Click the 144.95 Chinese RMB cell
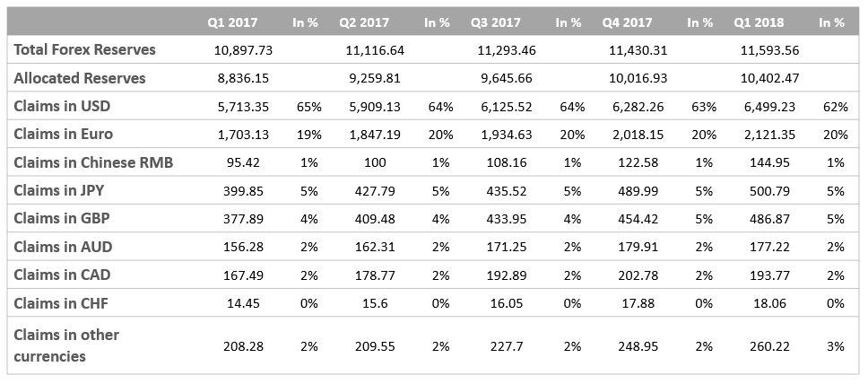868x384 pixels. [770, 163]
